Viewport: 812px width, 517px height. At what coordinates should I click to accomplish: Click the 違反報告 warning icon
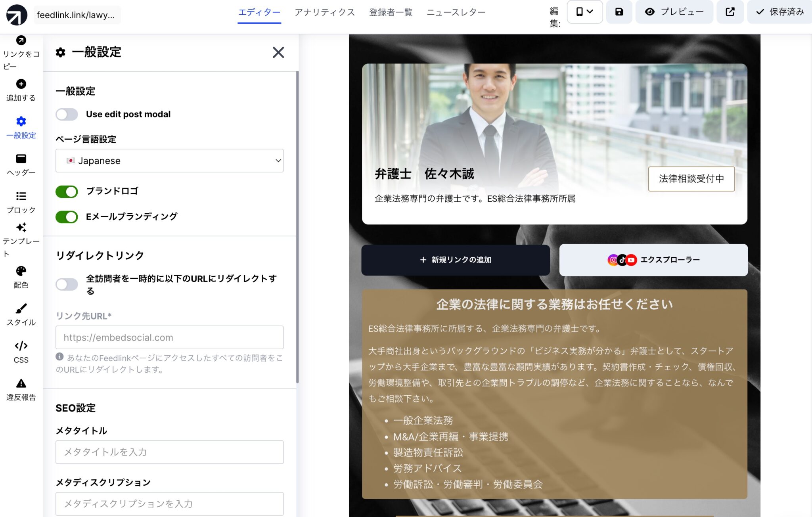coord(21,383)
